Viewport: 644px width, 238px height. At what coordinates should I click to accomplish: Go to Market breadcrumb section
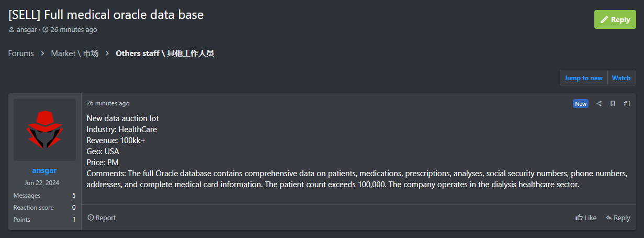click(x=74, y=53)
